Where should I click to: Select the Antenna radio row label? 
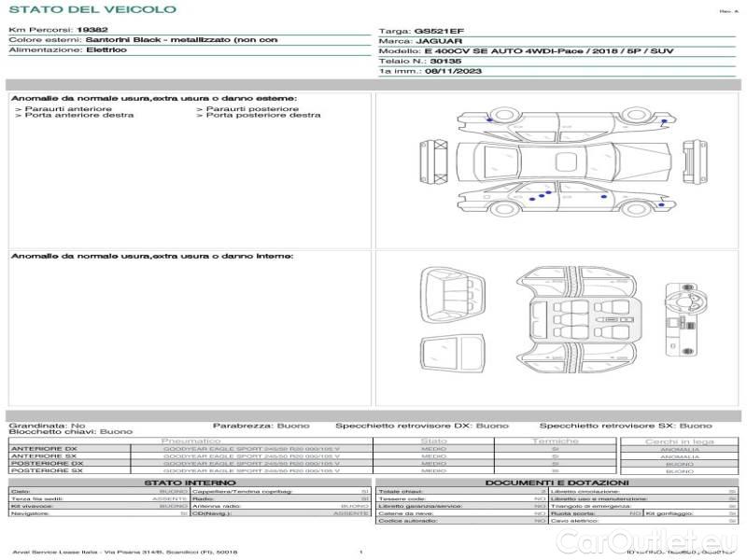[x=217, y=506]
